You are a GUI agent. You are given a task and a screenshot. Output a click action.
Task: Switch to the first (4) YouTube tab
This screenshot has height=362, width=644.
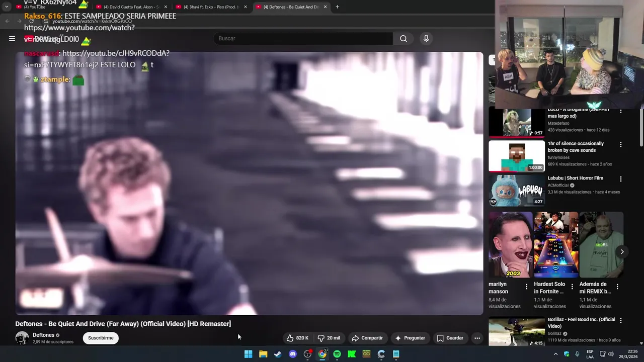click(x=48, y=7)
